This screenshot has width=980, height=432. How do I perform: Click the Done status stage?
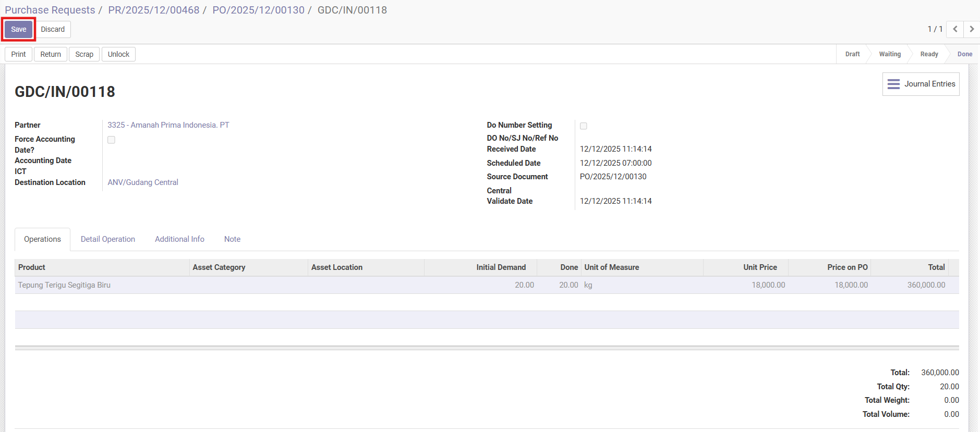click(964, 54)
